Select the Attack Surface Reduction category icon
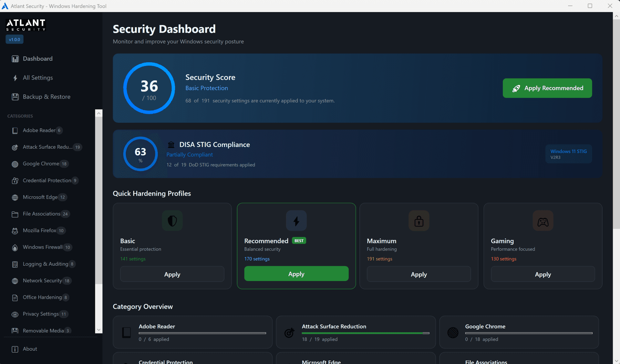The image size is (620, 364). pyautogui.click(x=15, y=147)
